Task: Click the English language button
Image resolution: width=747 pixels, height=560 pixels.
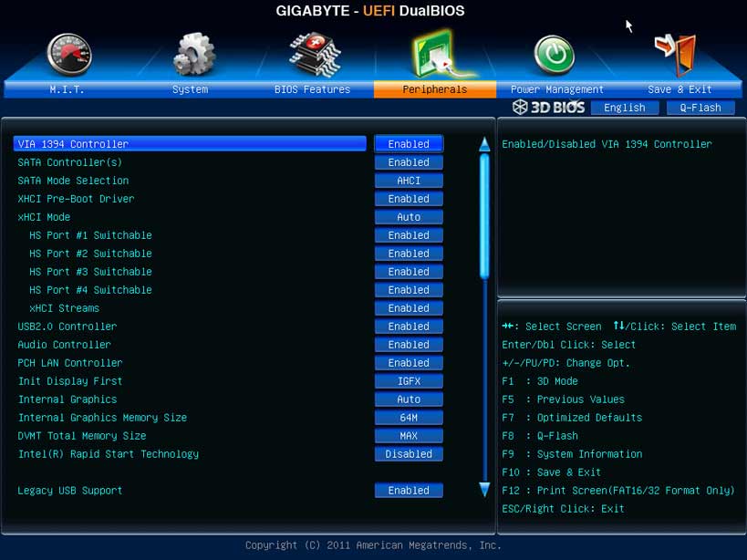Action: click(625, 108)
